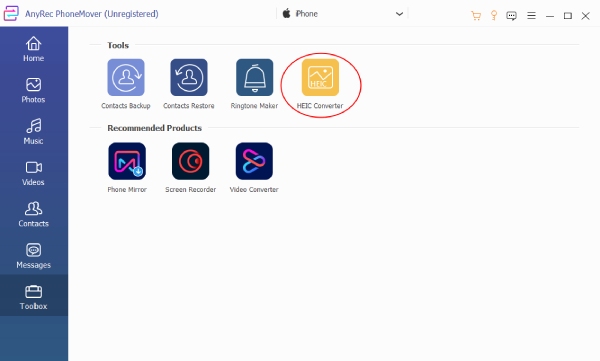Select the Toolbox sidebar item
This screenshot has width=600, height=361.
click(34, 295)
